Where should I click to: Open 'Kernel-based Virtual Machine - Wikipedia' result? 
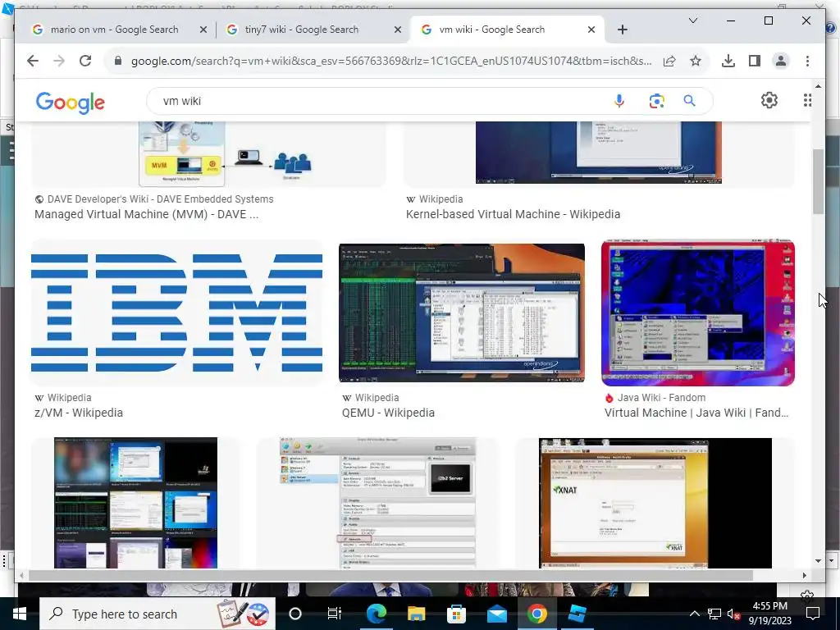(514, 214)
